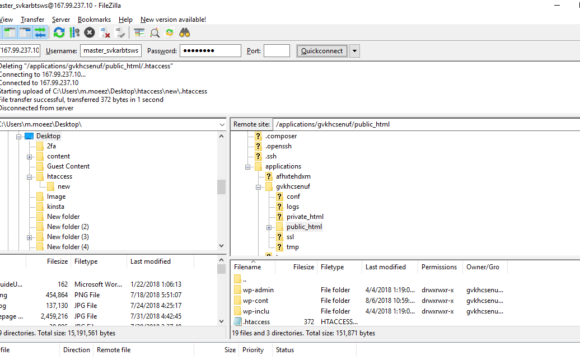This screenshot has width=580, height=360.
Task: Toggle directory comparison
Action: (155, 33)
